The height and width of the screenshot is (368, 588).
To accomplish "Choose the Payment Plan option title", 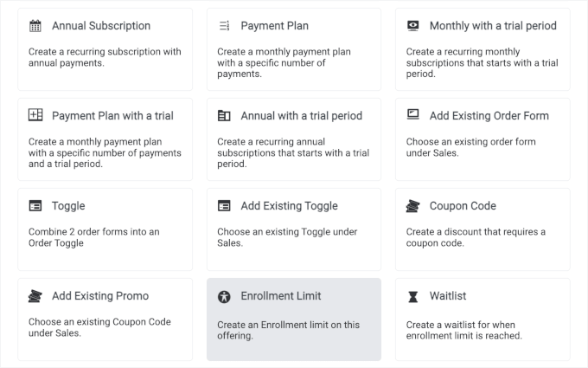I will (274, 26).
